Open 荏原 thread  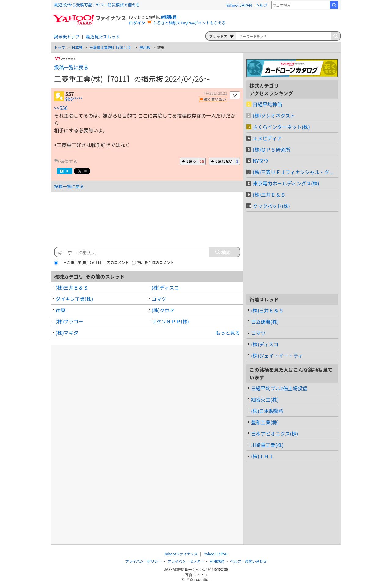[x=60, y=310]
